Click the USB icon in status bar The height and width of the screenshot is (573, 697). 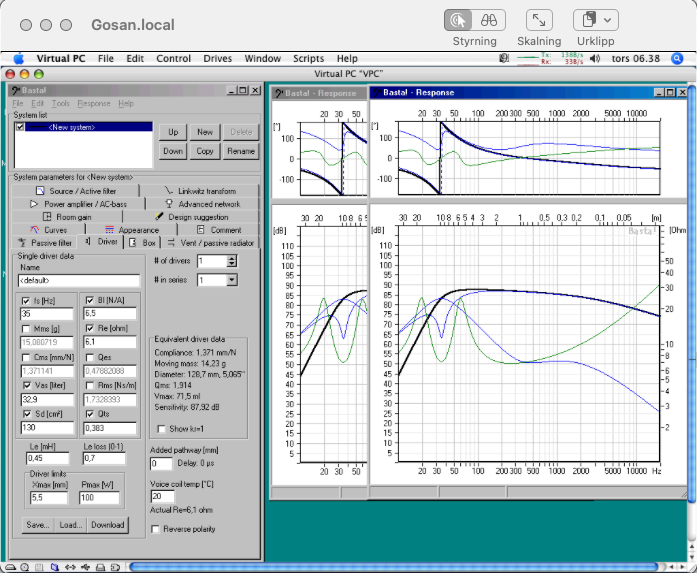85,567
